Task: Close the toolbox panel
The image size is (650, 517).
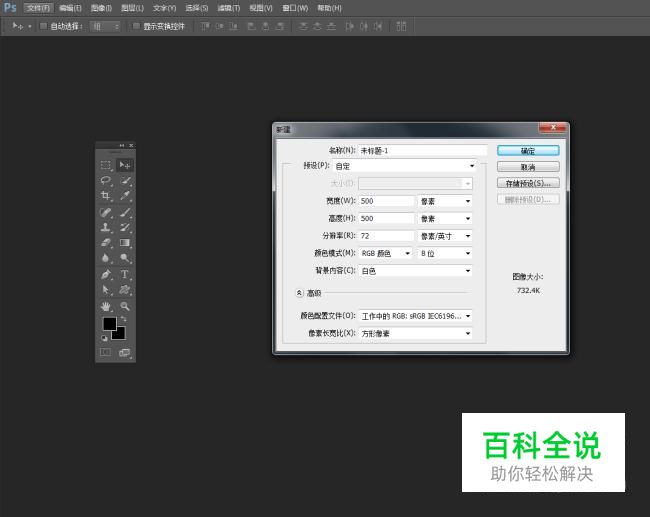Action: [x=131, y=146]
